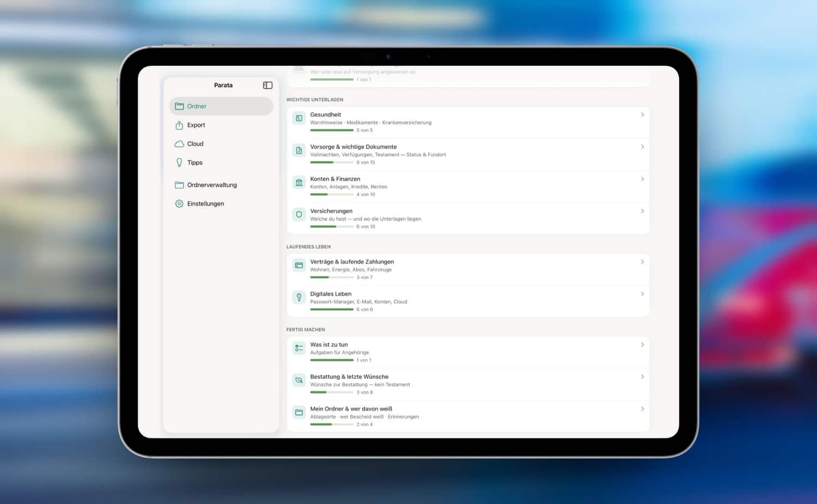Expand the Vorsorge & wichtige Dokumente chevron

643,147
